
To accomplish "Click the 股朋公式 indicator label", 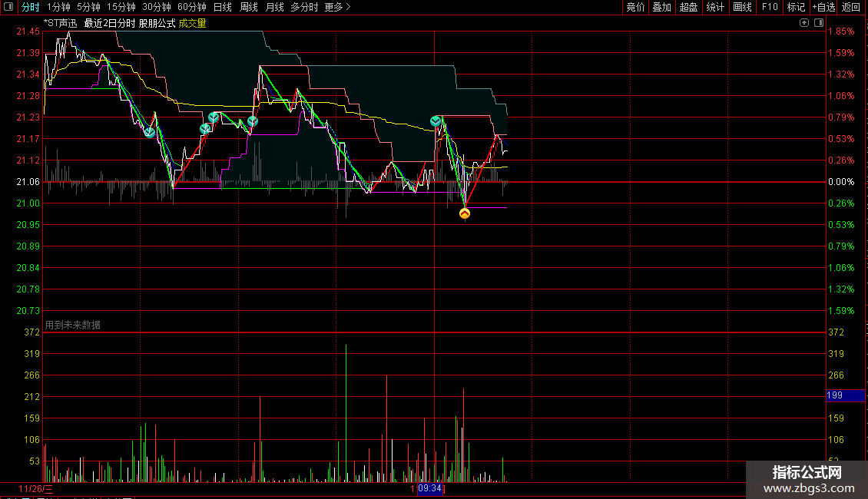I will tap(157, 23).
